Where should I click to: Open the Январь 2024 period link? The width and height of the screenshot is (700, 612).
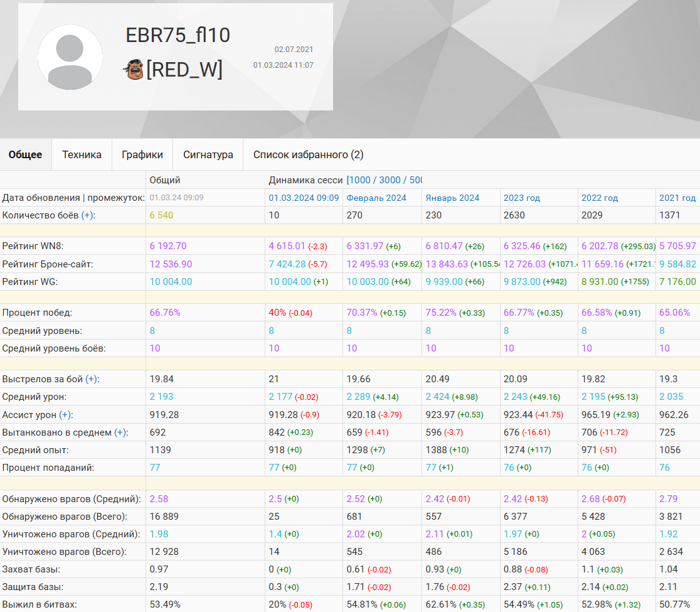(452, 198)
